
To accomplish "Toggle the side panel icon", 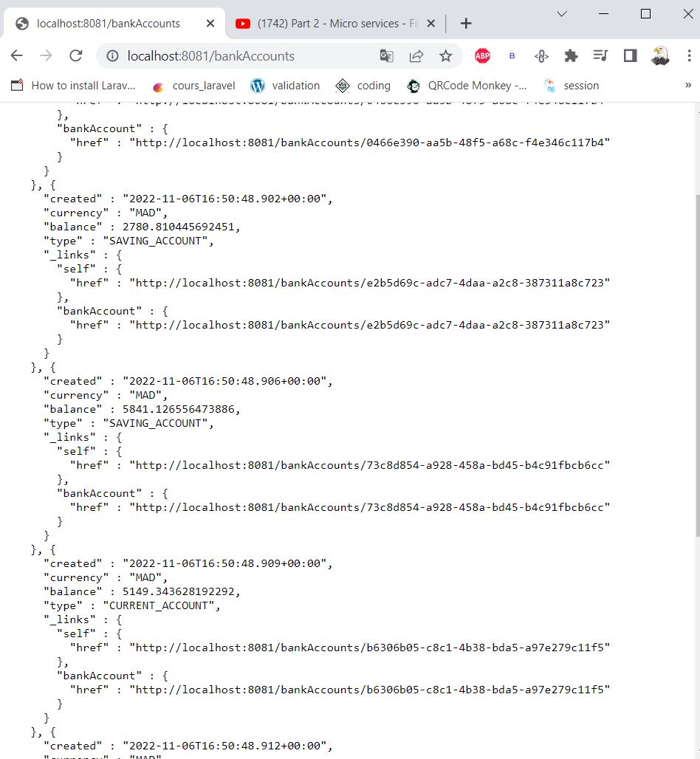I will click(630, 55).
